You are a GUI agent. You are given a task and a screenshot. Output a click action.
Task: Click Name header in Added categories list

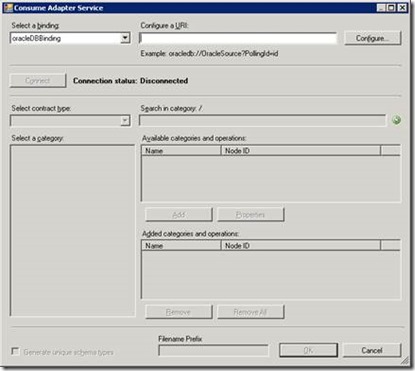[181, 246]
